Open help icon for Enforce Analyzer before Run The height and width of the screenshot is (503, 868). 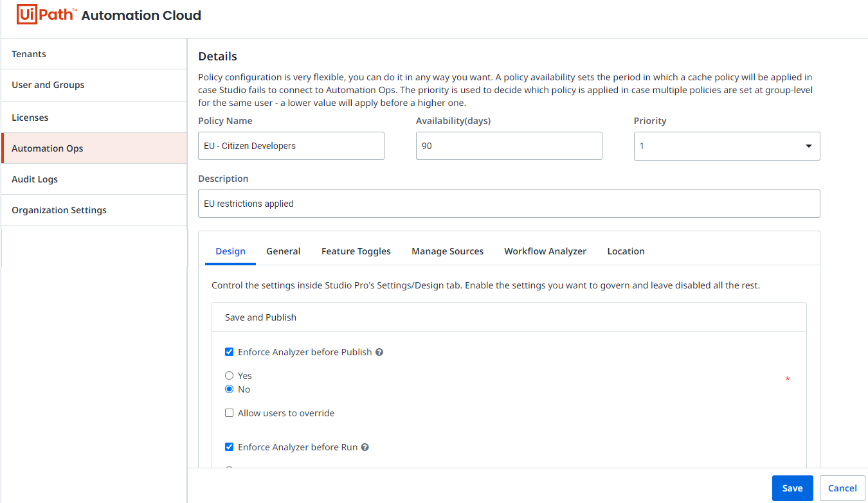365,447
